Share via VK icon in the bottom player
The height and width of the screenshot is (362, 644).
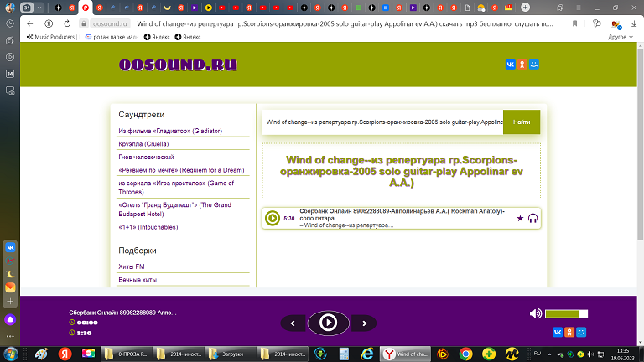tap(558, 332)
